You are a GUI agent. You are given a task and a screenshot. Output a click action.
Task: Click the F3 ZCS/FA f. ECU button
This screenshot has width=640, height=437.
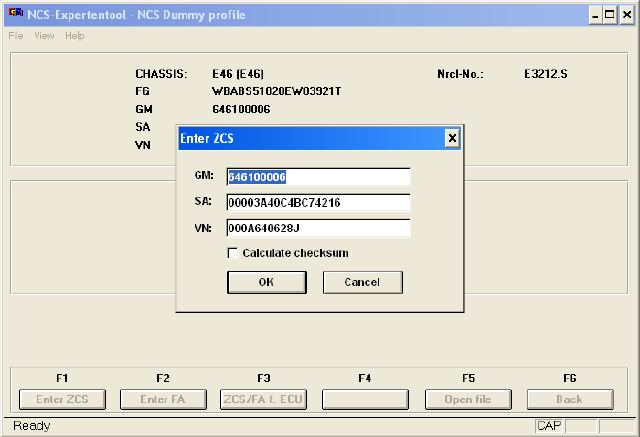pos(263,399)
